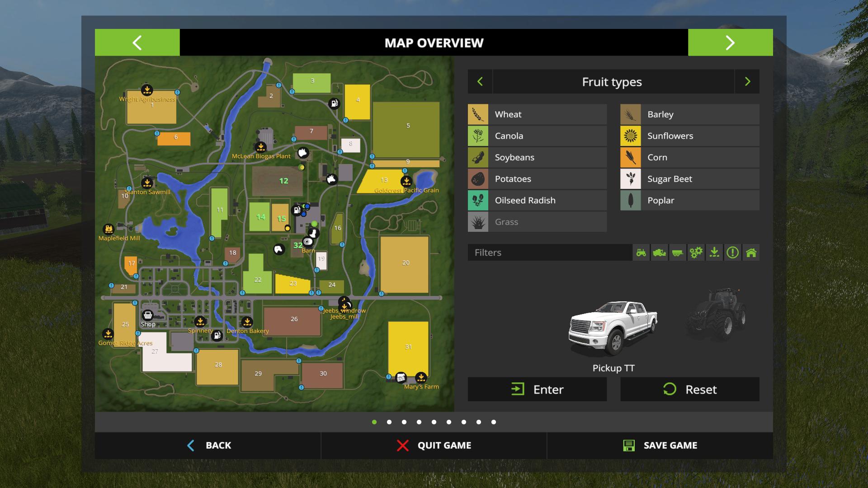This screenshot has height=488, width=868.
Task: Click the Sunflowers yellow color swatch
Action: 630,136
